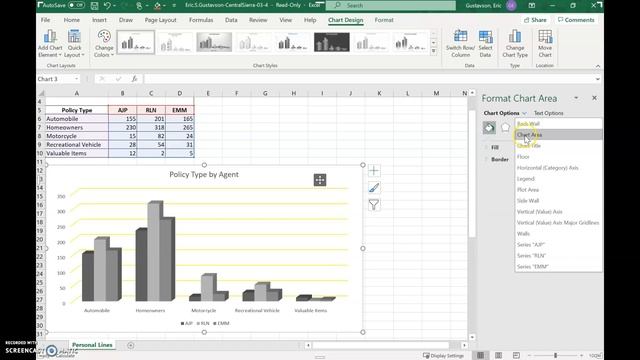This screenshot has width=640, height=360.
Task: Choose Plot Area from the element list
Action: point(559,190)
